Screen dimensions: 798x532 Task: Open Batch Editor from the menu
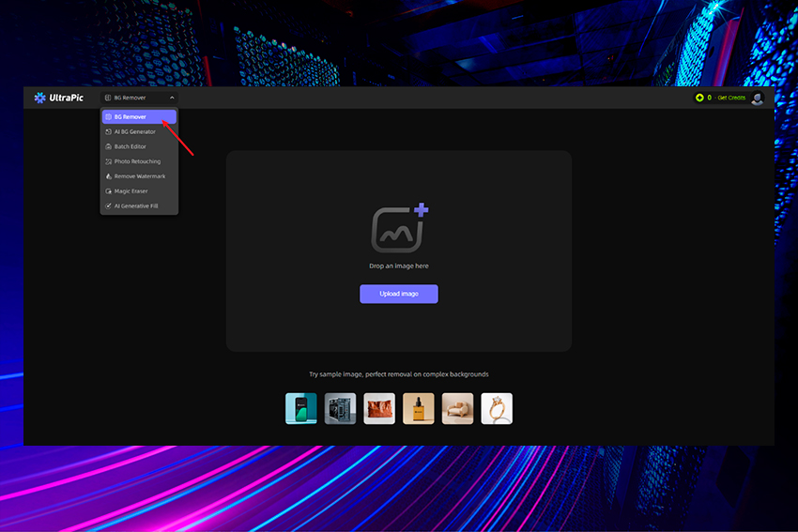pyautogui.click(x=139, y=146)
